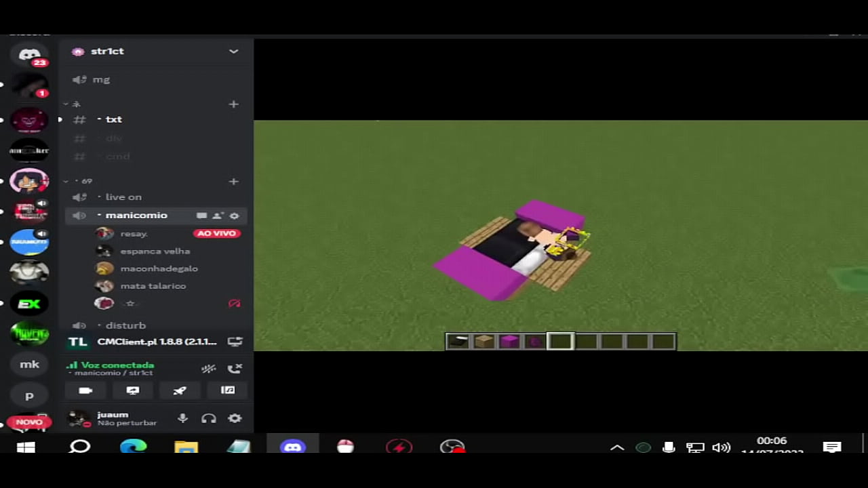This screenshot has width=868, height=488.
Task: Expand the str1ct server dropdown menu
Action: (x=233, y=52)
